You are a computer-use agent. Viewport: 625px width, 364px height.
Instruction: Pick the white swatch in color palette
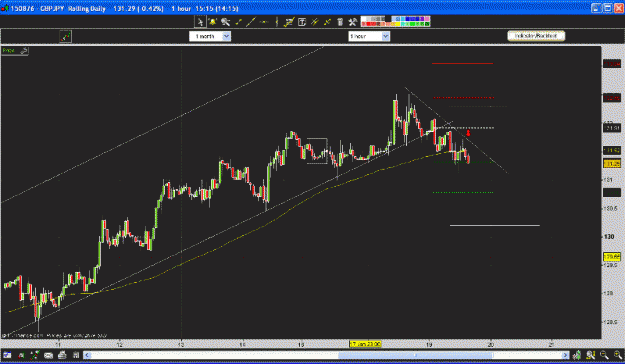(x=364, y=19)
